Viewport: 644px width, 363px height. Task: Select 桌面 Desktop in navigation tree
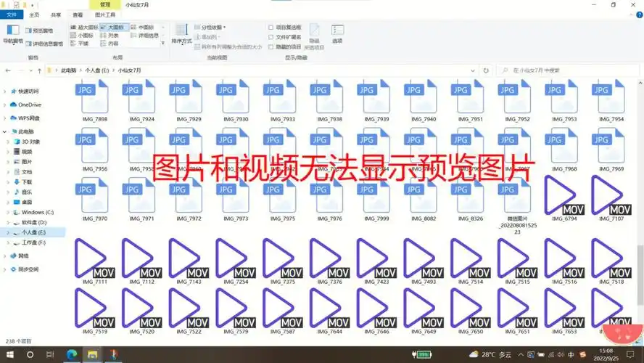27,203
